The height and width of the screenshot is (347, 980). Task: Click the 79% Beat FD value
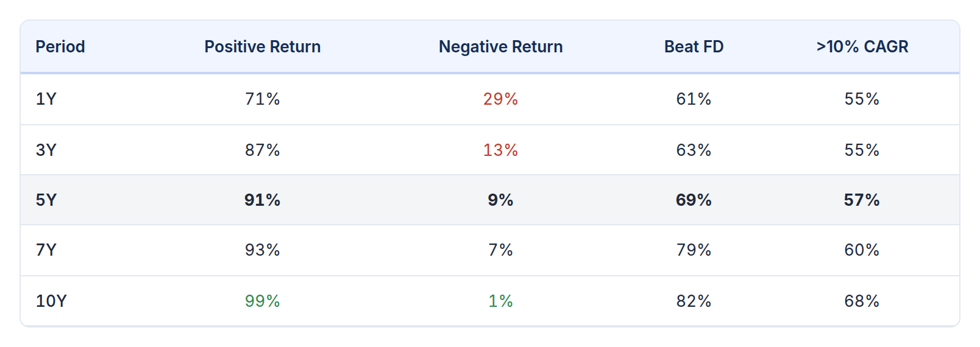[694, 250]
